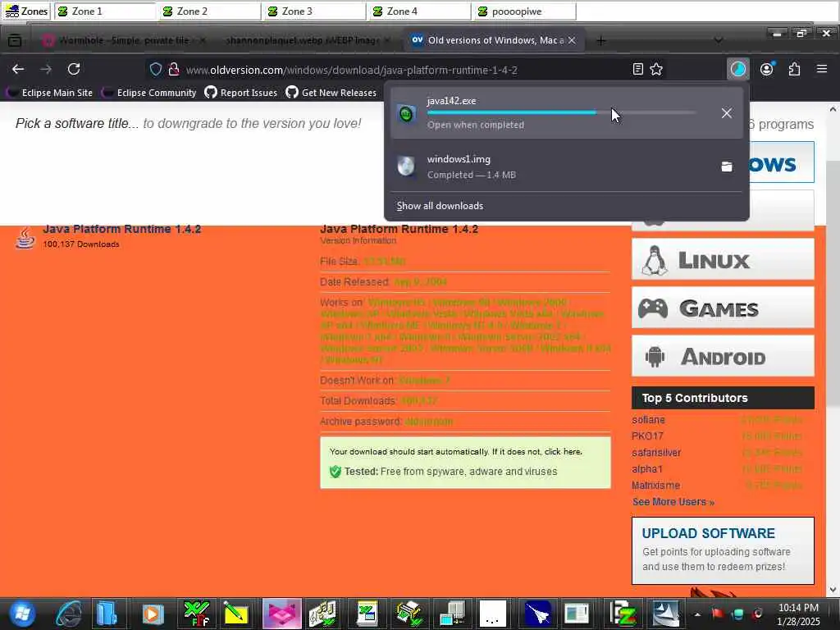
Task: Select the java142.exe download entry
Action: (x=566, y=113)
